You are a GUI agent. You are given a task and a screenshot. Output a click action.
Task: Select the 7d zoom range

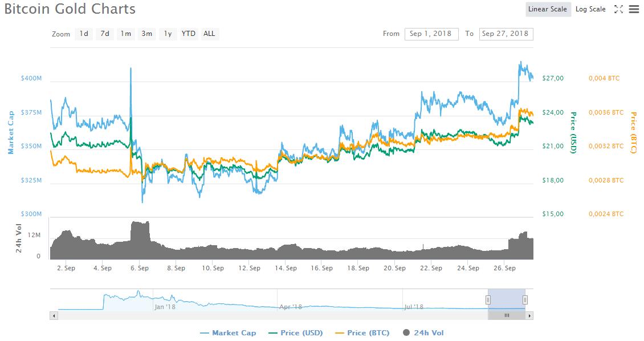(x=105, y=34)
